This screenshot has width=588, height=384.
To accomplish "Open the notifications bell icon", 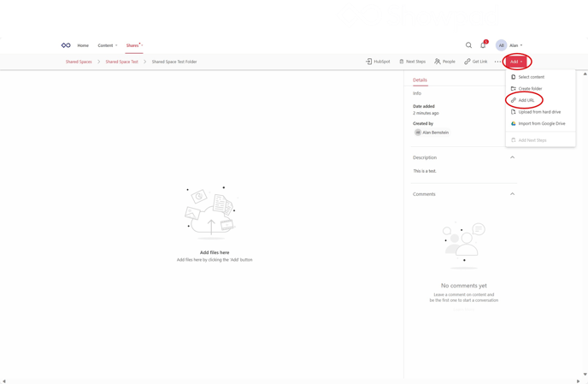I will pos(483,45).
